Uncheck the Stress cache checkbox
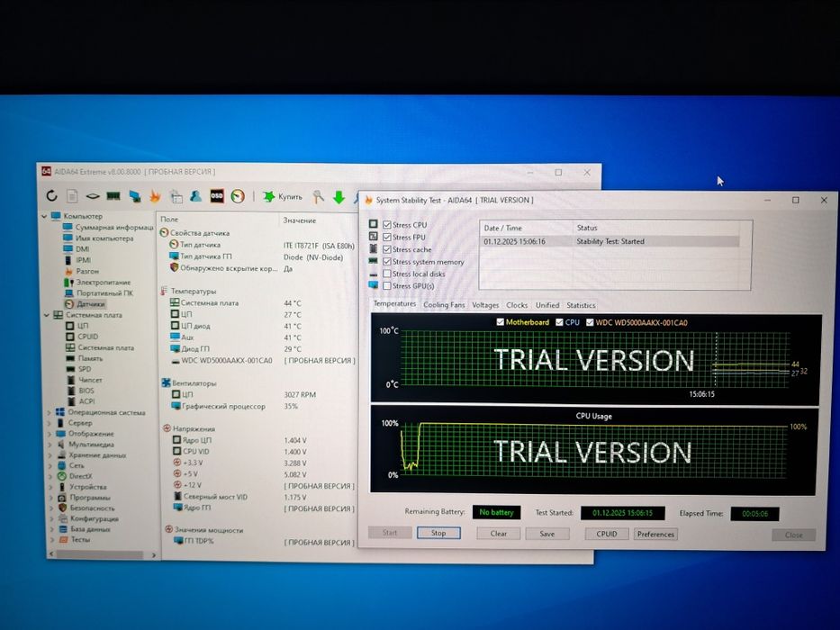Screen dimensions: 840x630 pyautogui.click(x=387, y=249)
